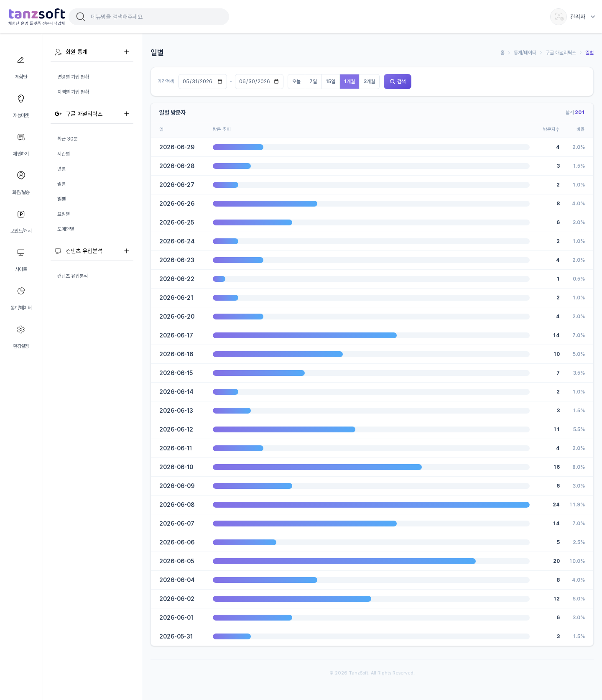Screen dimensions: 602x700
Task: Select the 7일 period option
Action: click(x=313, y=82)
